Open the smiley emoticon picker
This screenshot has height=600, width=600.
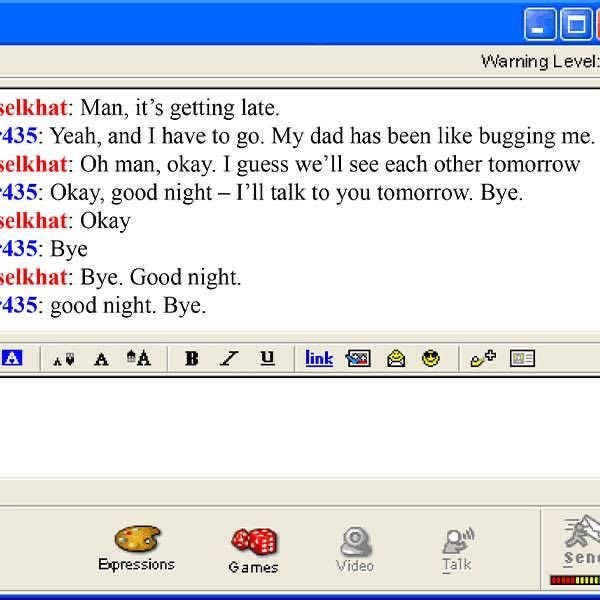[x=431, y=359]
